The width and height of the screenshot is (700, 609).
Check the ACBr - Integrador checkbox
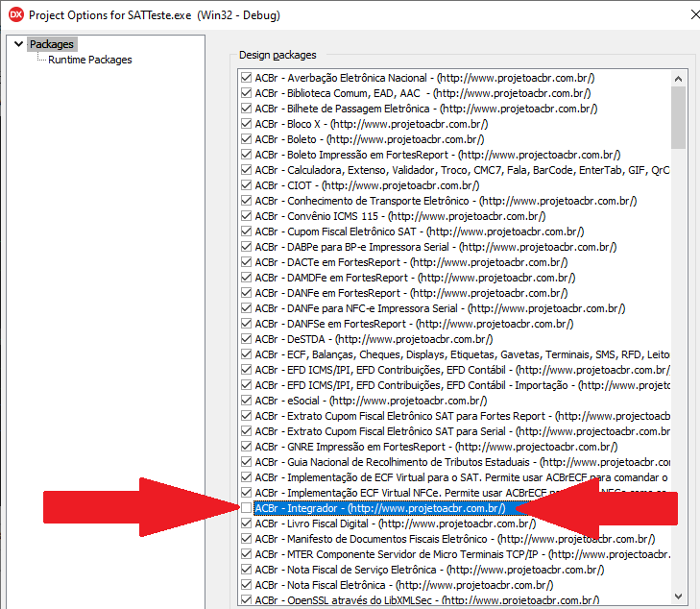[246, 508]
